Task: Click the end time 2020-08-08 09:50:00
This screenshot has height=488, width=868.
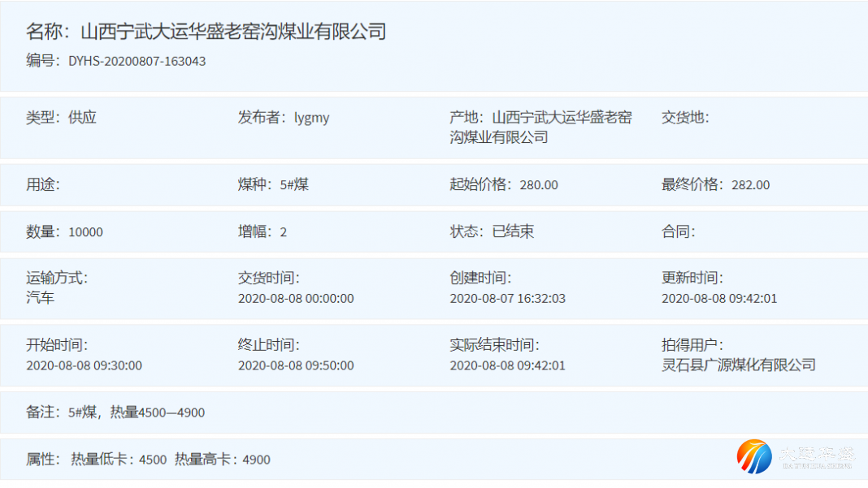Action: [x=296, y=365]
